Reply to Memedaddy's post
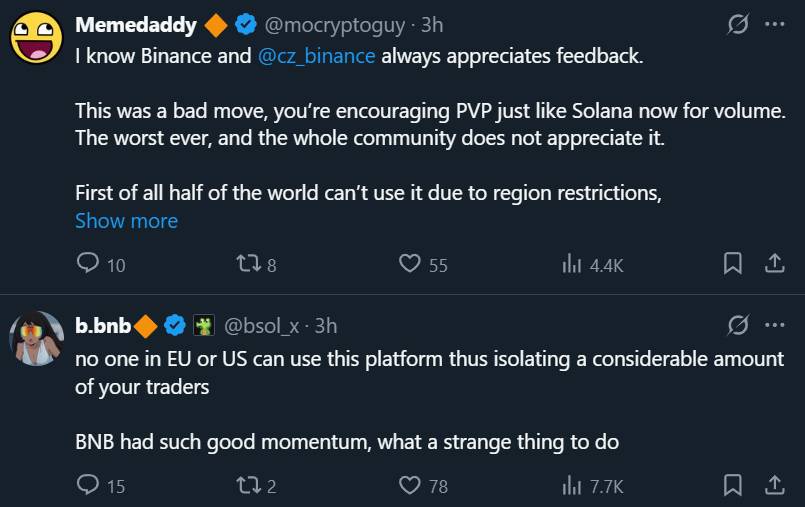805x507 pixels. click(x=88, y=264)
